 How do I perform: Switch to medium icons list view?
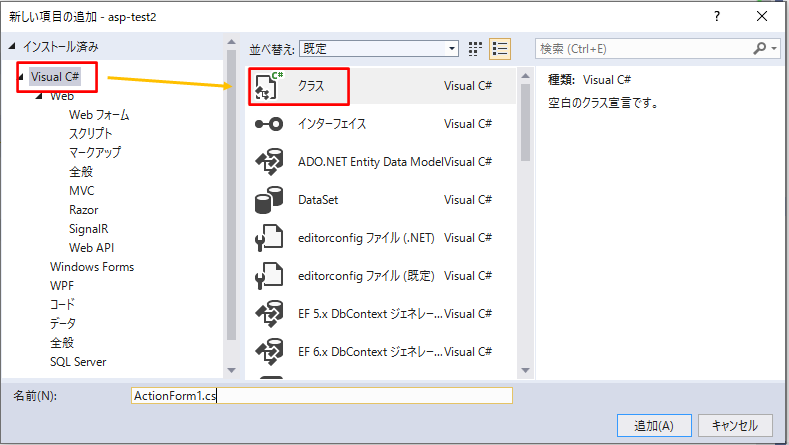click(x=500, y=49)
